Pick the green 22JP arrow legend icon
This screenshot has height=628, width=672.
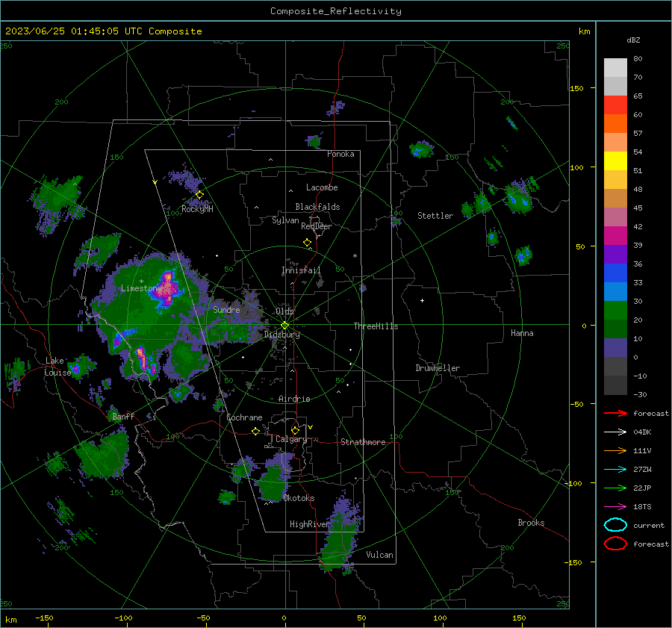(x=615, y=488)
